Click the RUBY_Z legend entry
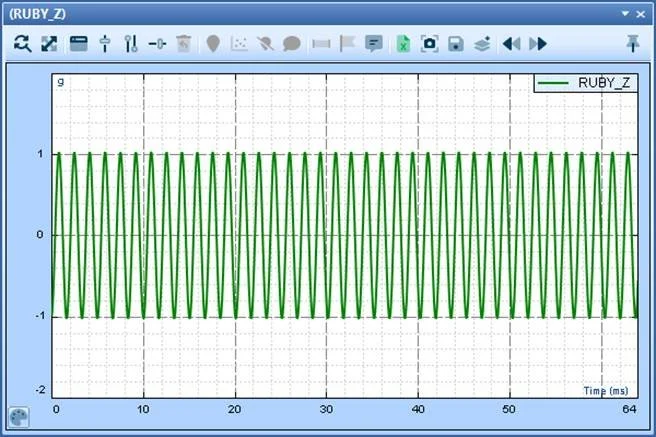 coord(586,83)
